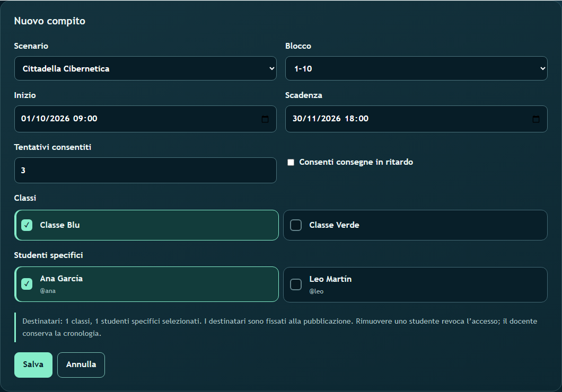Viewport: 562px width, 392px height.
Task: Expand the Blocco dropdown showing 1-10
Action: click(416, 68)
